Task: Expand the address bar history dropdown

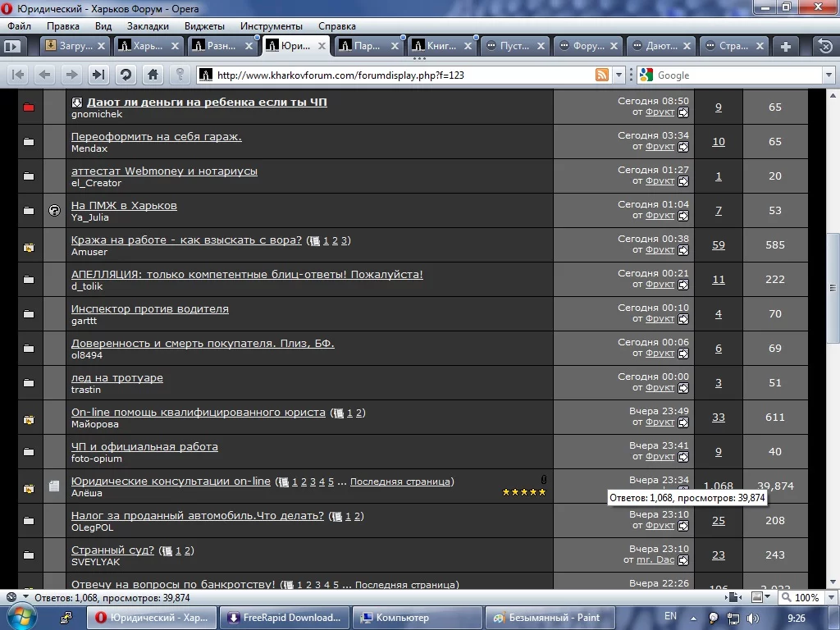Action: 619,75
